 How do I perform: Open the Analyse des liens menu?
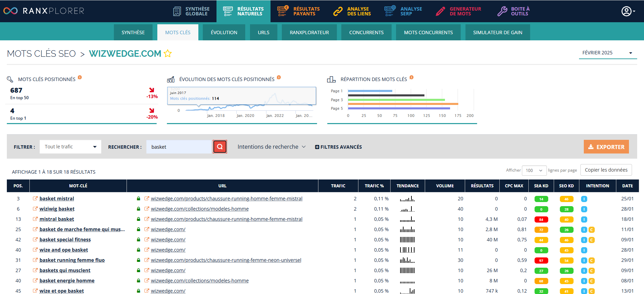click(x=352, y=11)
